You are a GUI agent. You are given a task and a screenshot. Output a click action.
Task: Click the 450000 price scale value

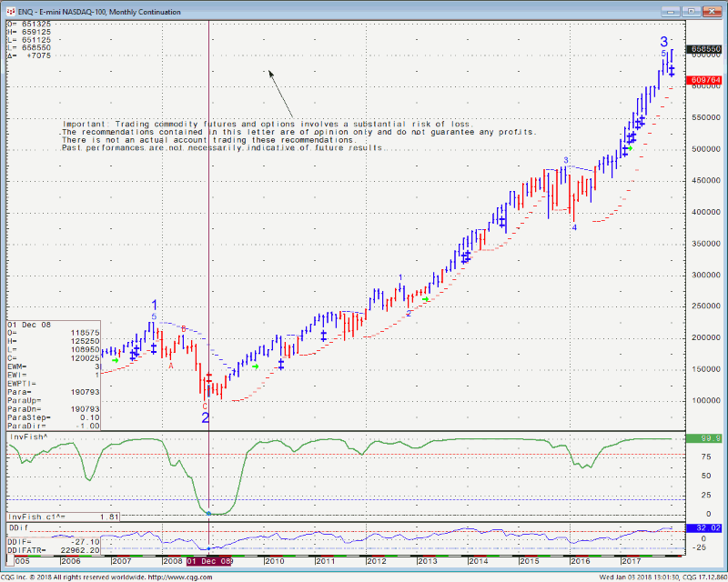click(x=706, y=181)
